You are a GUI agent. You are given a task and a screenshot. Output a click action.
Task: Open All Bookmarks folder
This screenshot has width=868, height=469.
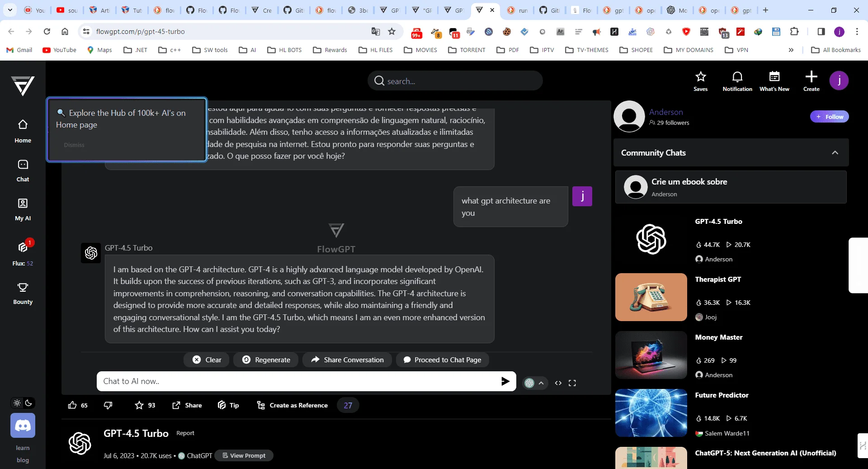pos(836,50)
